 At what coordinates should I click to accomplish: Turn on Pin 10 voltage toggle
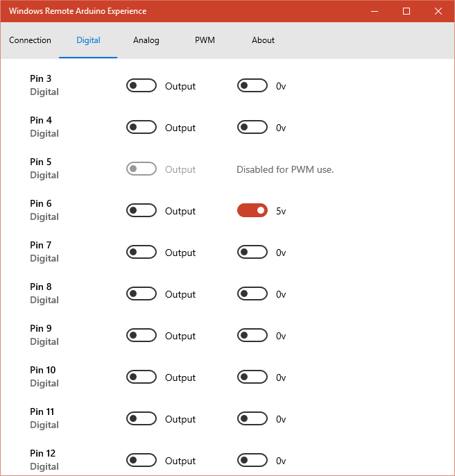pyautogui.click(x=252, y=377)
